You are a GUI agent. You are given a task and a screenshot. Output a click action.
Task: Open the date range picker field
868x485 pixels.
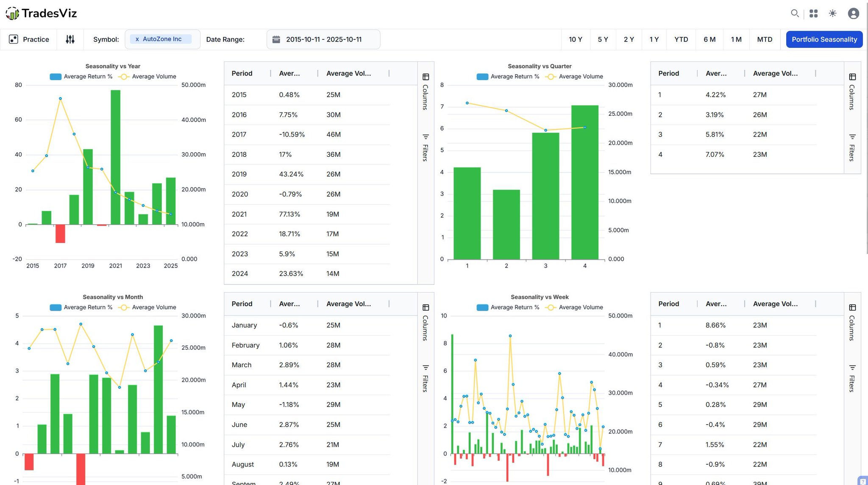(x=323, y=39)
